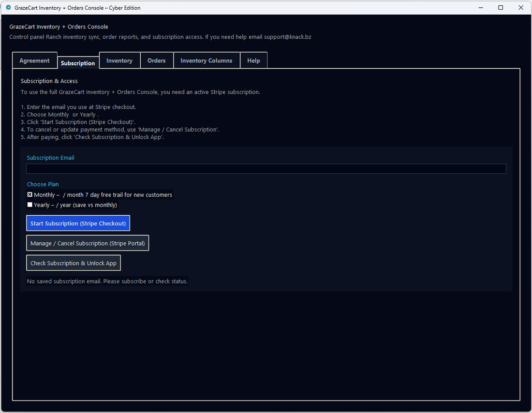Open the Inventory Columns tab
Viewport: 532px width, 413px height.
pos(207,60)
